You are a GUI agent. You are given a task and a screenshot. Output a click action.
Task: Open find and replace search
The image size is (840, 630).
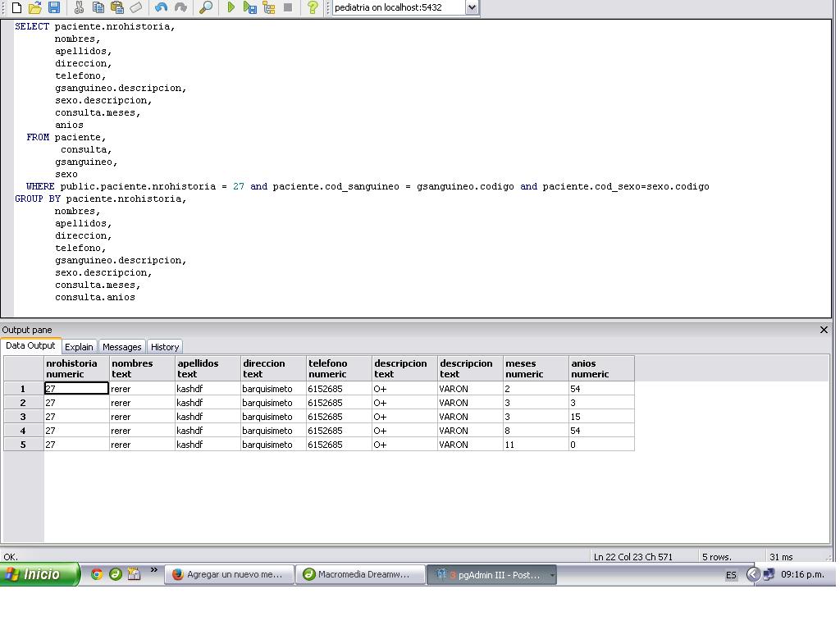point(205,7)
